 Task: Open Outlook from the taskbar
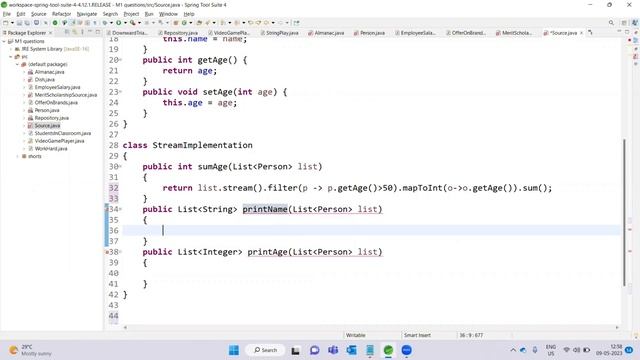pyautogui.click(x=351, y=350)
